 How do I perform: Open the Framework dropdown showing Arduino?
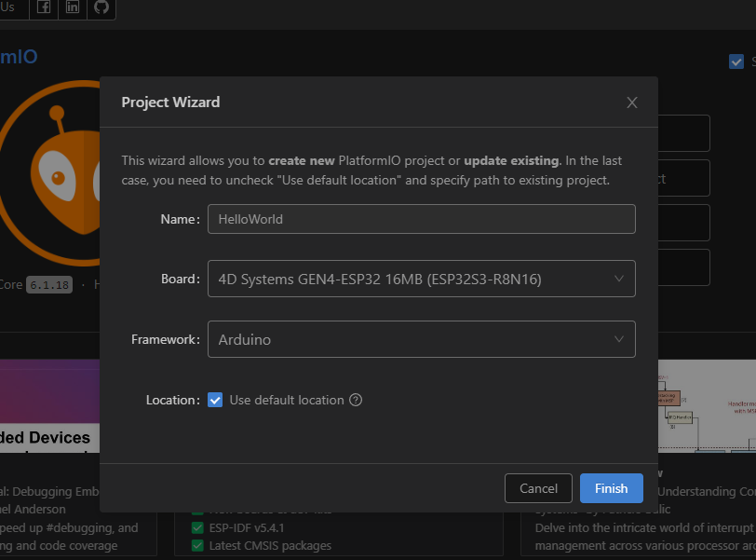tap(422, 339)
